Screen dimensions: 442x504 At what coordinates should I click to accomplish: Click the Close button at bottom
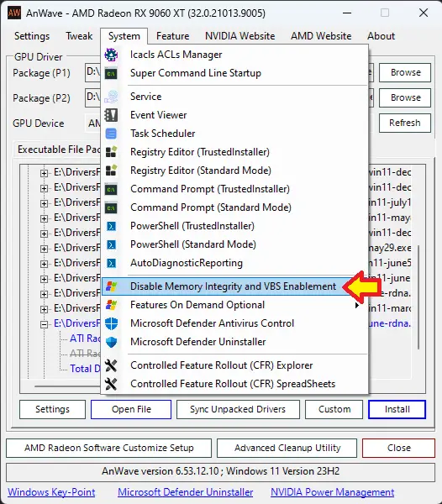398,448
